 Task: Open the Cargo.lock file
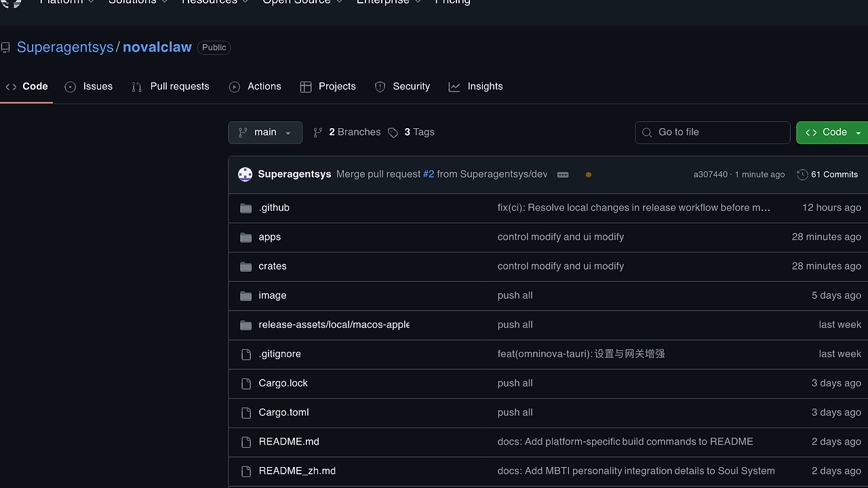tap(283, 383)
